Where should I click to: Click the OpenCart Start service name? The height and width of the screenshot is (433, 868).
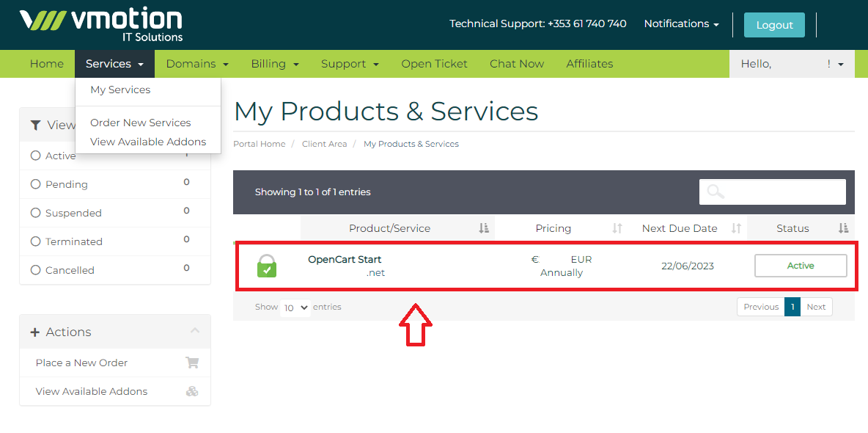(x=345, y=260)
